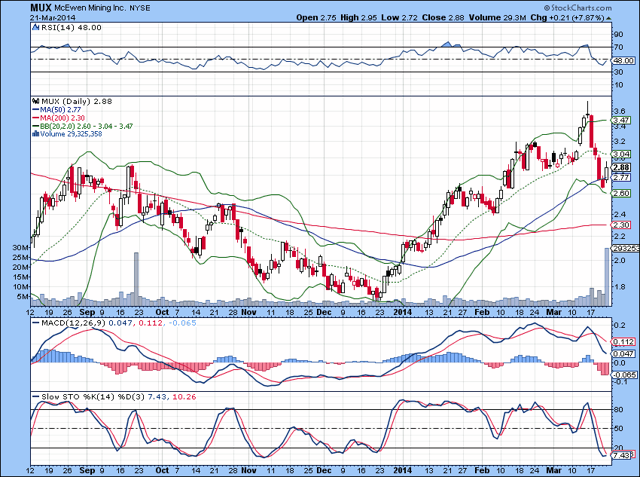Click the 0.047 MACD value tag on axis
Image resolution: width=640 pixels, height=477 pixels.
624,354
